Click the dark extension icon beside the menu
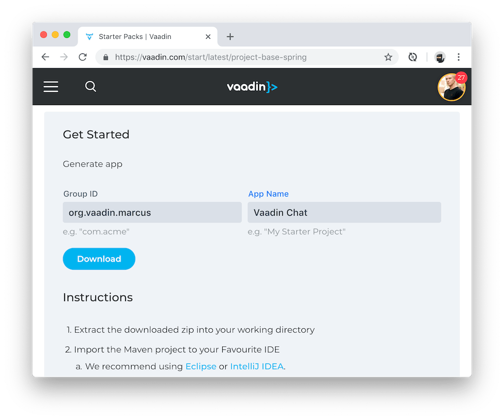 coord(440,57)
